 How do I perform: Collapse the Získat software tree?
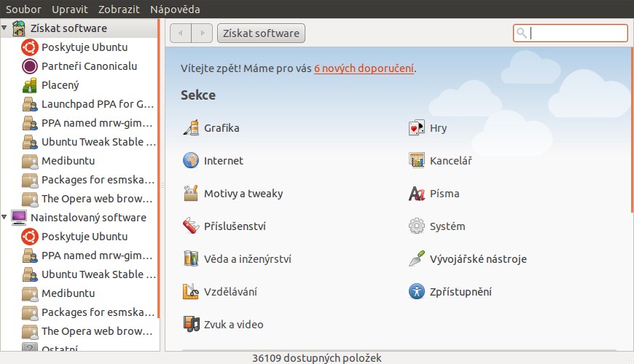click(5, 28)
